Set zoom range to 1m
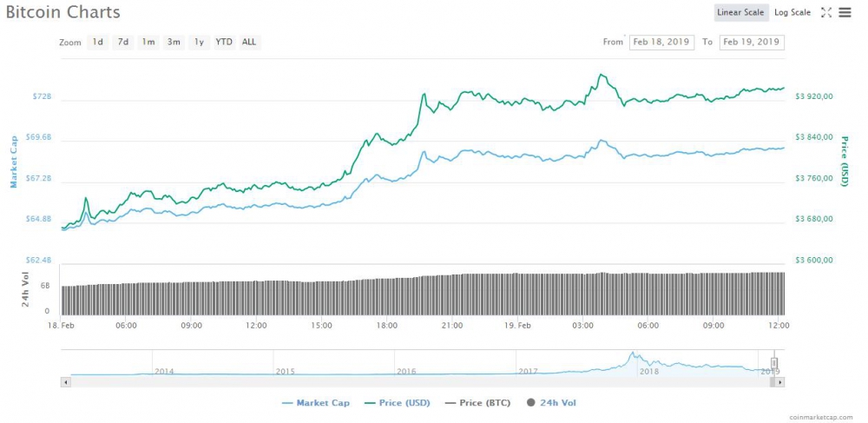The width and height of the screenshot is (868, 423). click(x=148, y=42)
